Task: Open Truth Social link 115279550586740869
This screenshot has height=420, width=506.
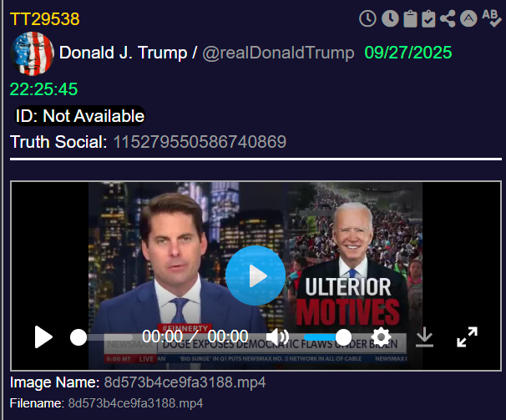Action: (x=200, y=142)
